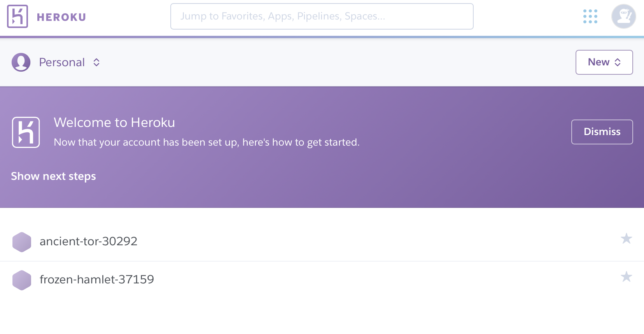Dismiss the Welcome to Heroku banner
This screenshot has width=644, height=334.
tap(602, 132)
